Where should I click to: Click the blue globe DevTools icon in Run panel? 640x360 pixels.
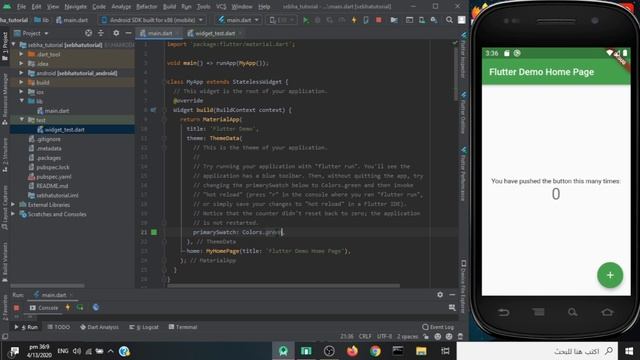pyautogui.click(x=96, y=307)
